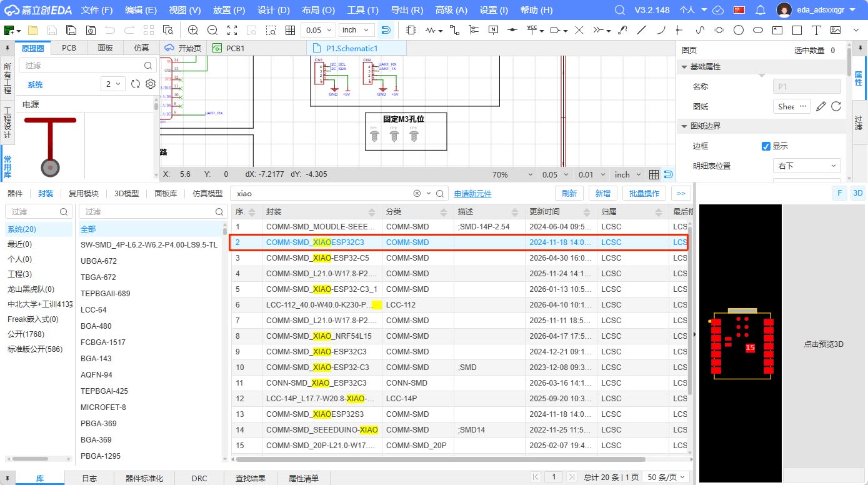The height and width of the screenshot is (485, 868).
Task: Click the Save All toolbar icon
Action: click(71, 30)
